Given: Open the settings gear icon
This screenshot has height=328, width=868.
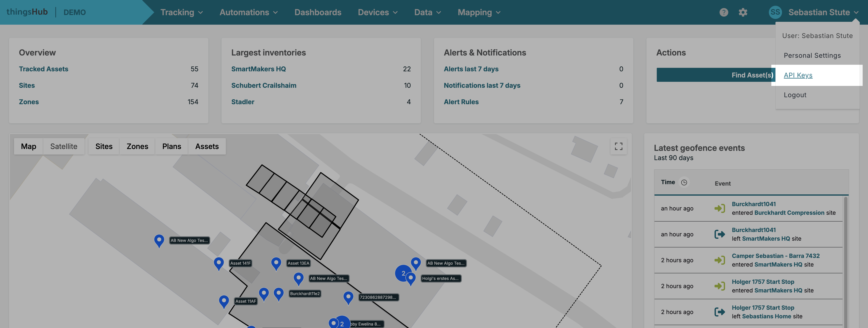Looking at the screenshot, I should point(743,13).
